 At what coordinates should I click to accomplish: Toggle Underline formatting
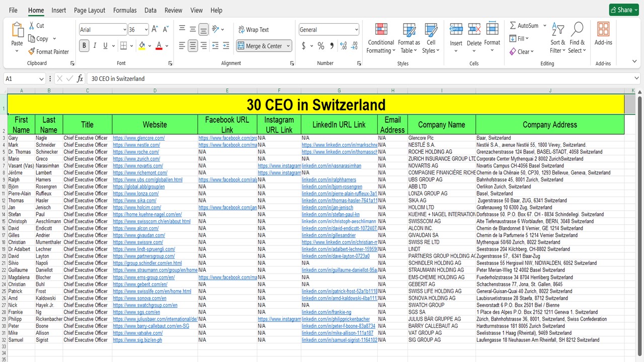click(x=106, y=46)
